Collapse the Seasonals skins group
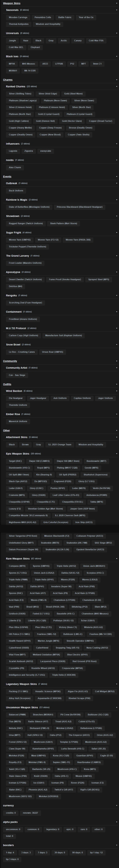Screen dimensions: 119x868 (x=117, y=10)
